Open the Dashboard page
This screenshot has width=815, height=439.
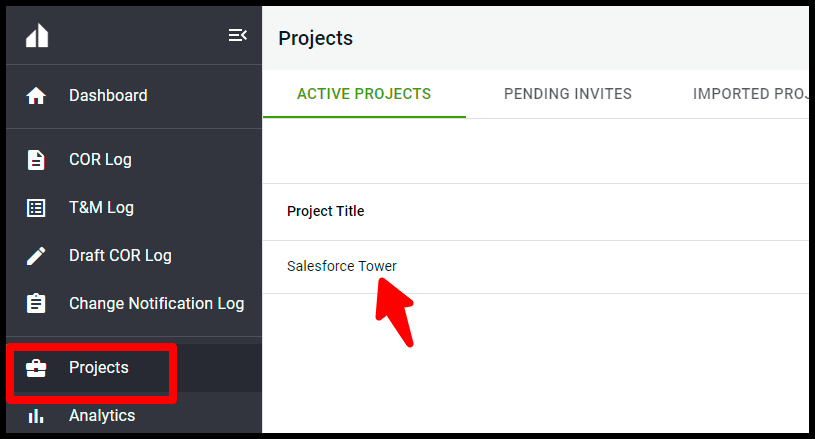point(108,96)
